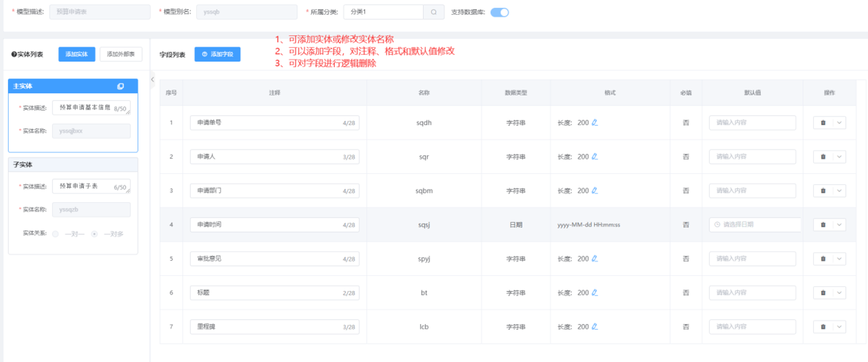The height and width of the screenshot is (362, 868).
Task: Click 主实体 description field 预算申请基本信息
Action: click(x=91, y=108)
